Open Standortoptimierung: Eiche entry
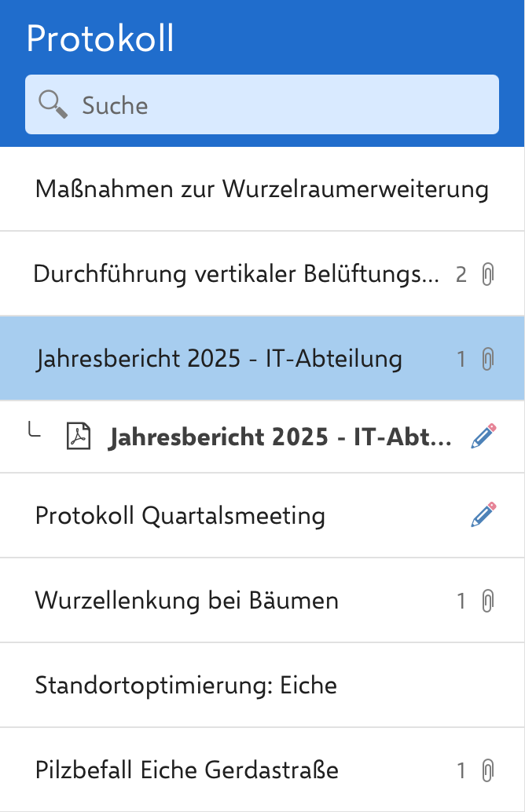 (186, 686)
